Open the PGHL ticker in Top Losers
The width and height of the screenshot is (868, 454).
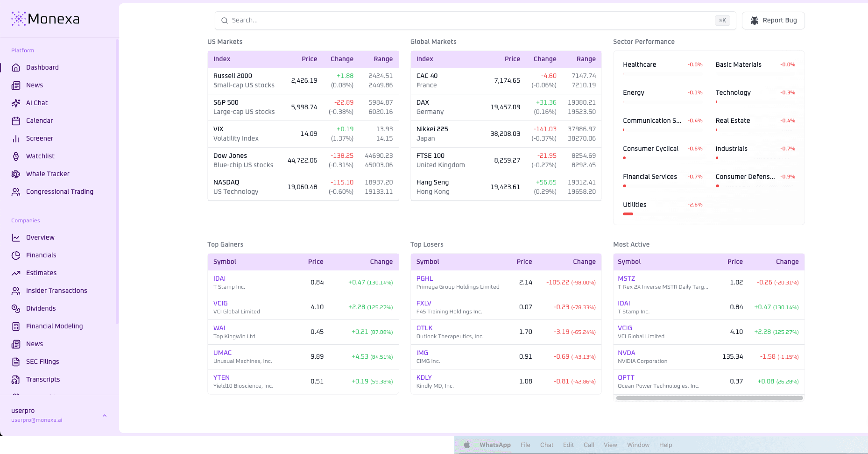click(x=424, y=278)
